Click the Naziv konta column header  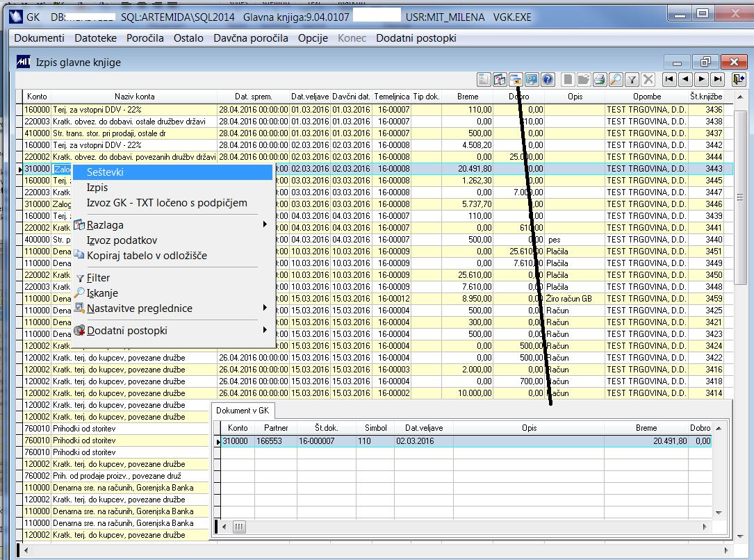[x=135, y=97]
